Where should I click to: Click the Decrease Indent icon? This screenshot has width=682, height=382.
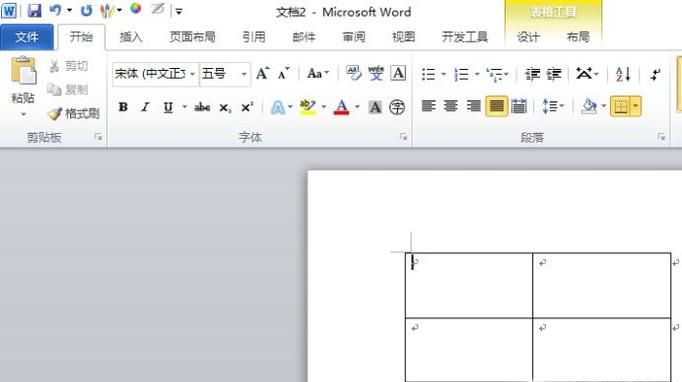(x=532, y=74)
